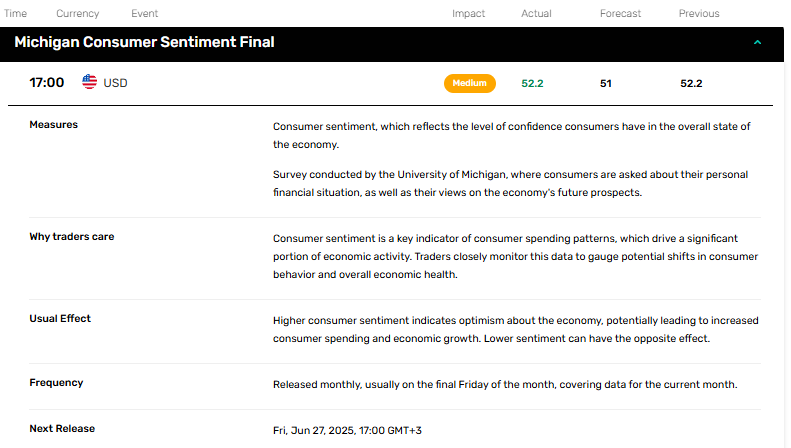Click the Actual column header
This screenshot has height=448, width=791.
coord(536,14)
